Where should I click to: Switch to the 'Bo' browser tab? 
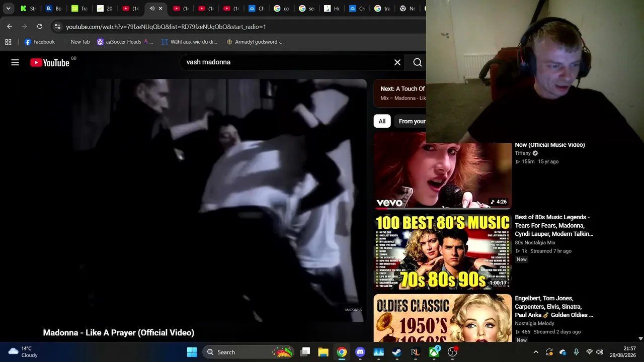click(x=54, y=9)
